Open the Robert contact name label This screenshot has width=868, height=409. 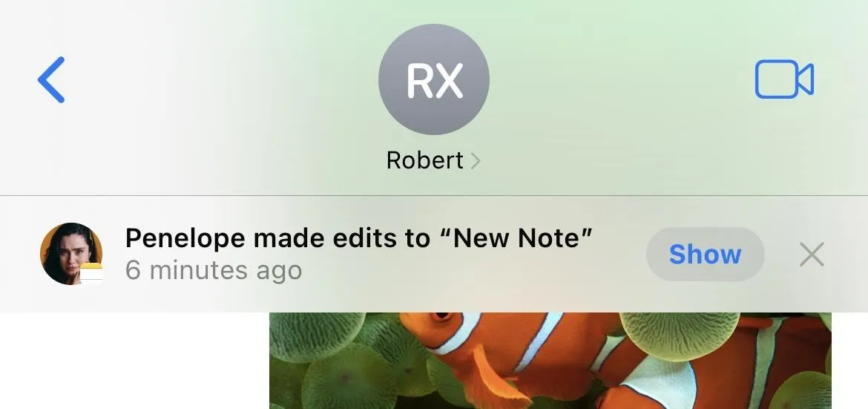click(x=425, y=160)
